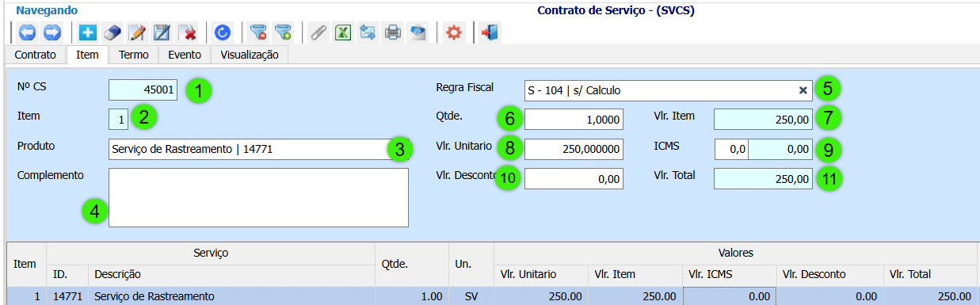This screenshot has height=305, width=980.
Task: Click the Vlr. Desconto input field
Action: [574, 179]
